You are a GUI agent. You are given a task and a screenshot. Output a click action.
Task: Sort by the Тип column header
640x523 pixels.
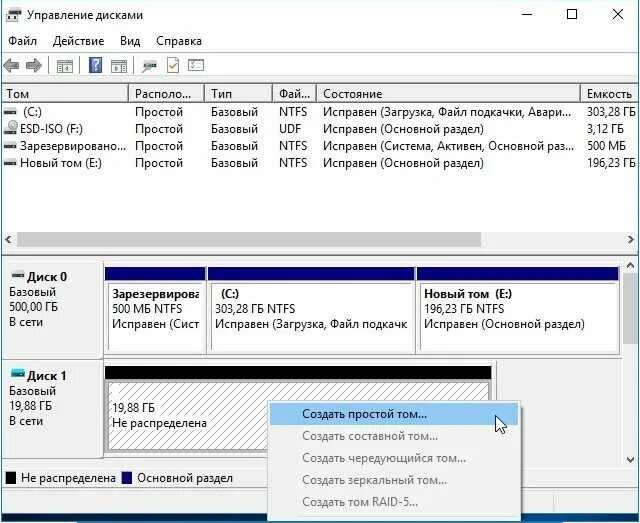(238, 94)
